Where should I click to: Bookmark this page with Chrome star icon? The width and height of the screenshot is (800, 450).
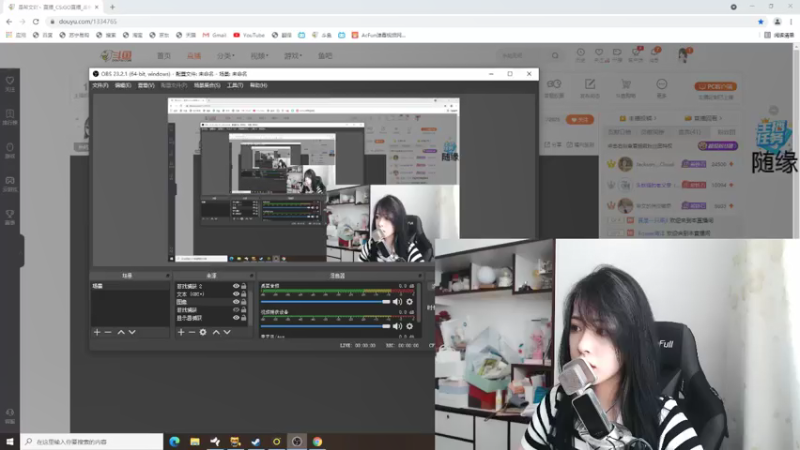(761, 21)
